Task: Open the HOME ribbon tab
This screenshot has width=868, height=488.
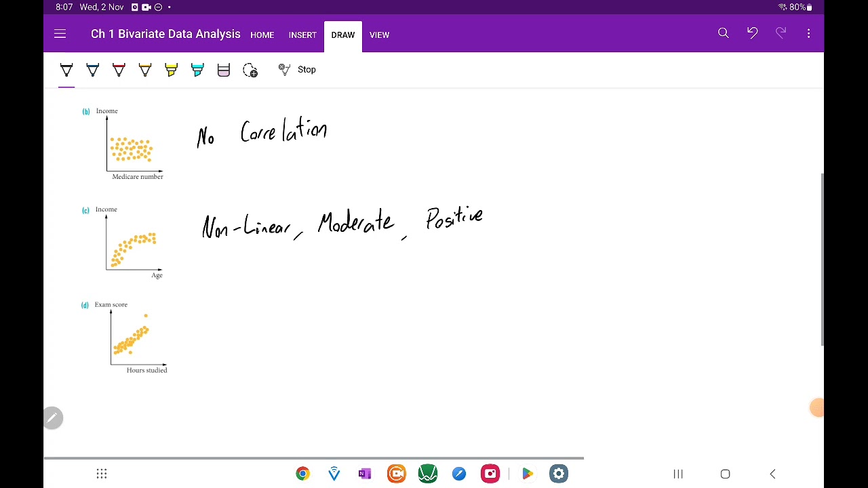Action: [262, 35]
